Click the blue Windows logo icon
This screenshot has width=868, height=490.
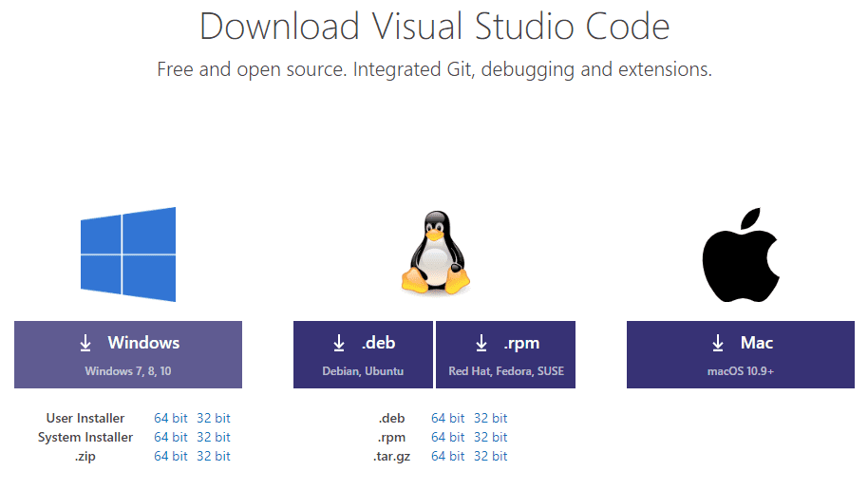[128, 254]
